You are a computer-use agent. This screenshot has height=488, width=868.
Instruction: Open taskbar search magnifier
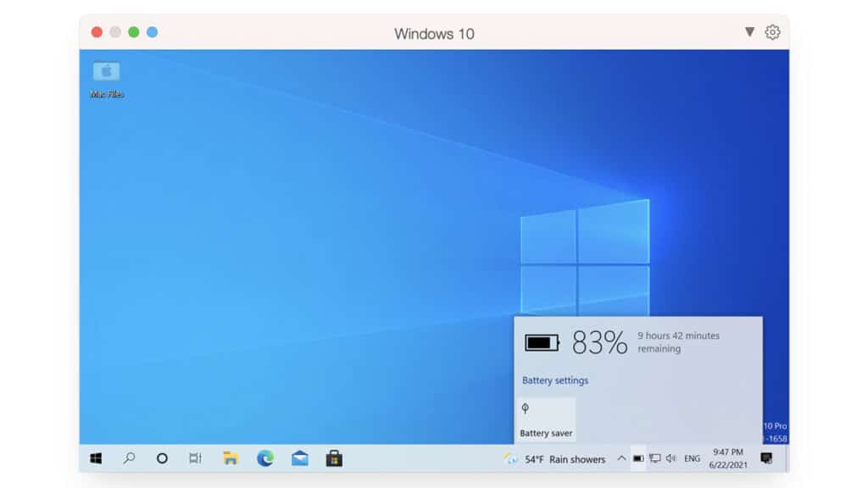pyautogui.click(x=129, y=458)
